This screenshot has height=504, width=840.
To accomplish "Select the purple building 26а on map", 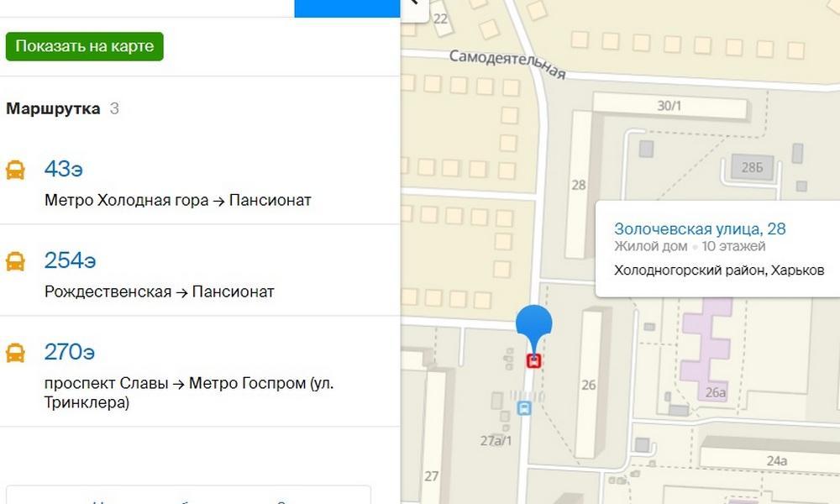I will 707,348.
